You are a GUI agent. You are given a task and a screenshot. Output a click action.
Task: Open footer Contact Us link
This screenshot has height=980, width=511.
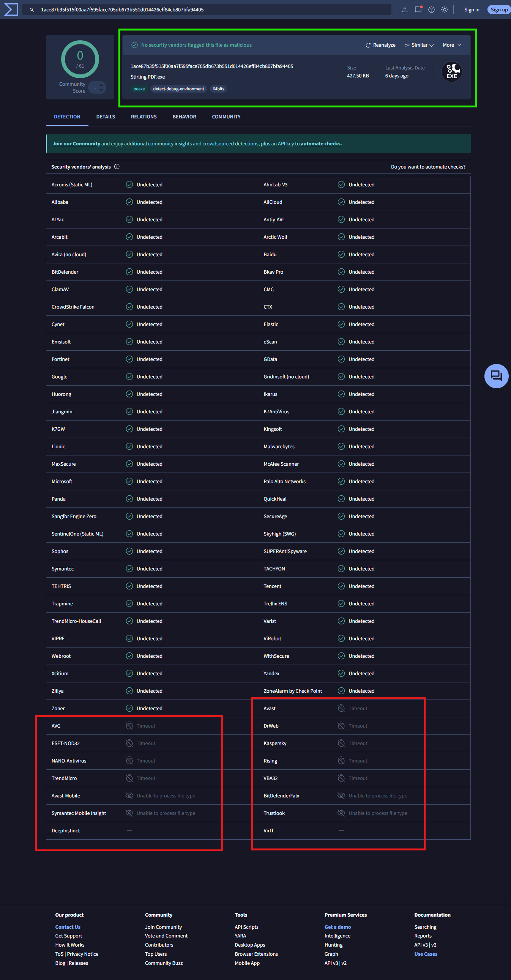click(x=68, y=927)
